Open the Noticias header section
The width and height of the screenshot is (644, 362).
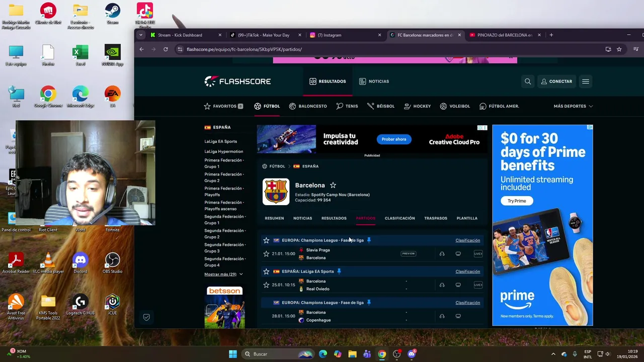[x=374, y=81]
